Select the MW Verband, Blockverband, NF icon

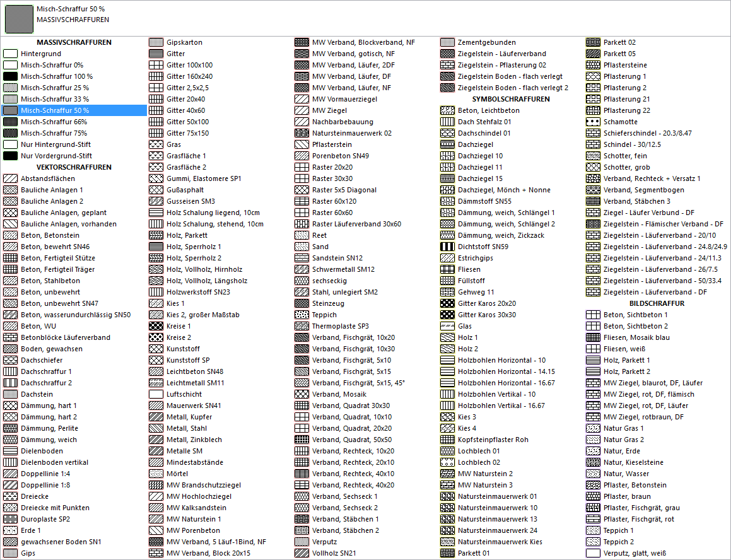pyautogui.click(x=301, y=42)
